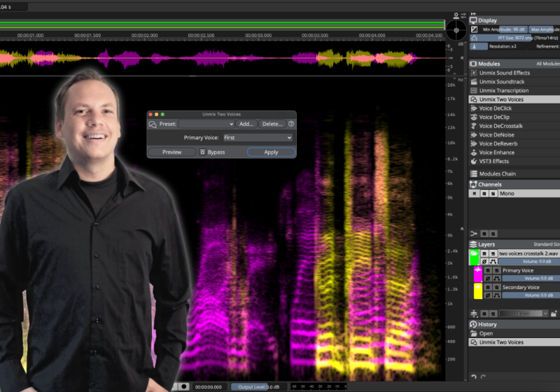Toggle Bypass in Unmix Two Voices dialog

[212, 152]
